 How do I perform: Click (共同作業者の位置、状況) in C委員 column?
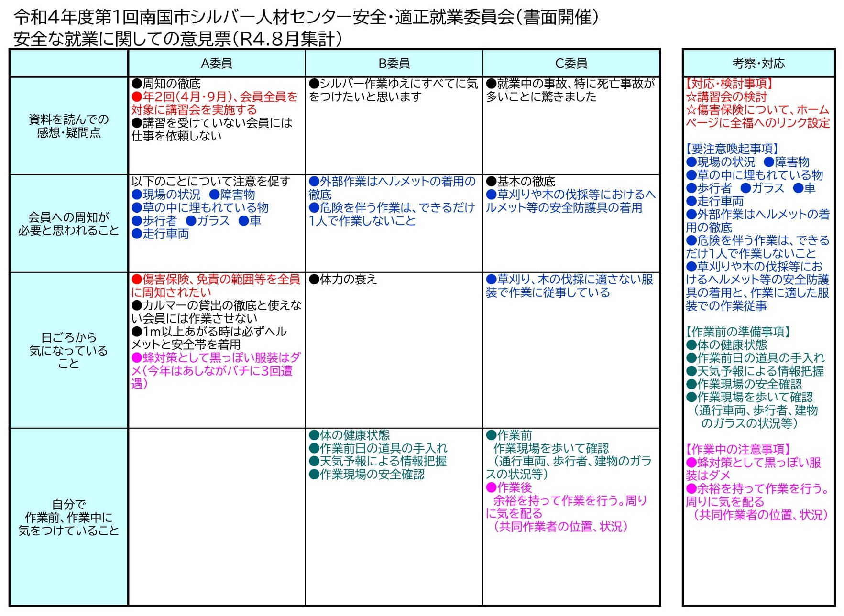point(560,527)
